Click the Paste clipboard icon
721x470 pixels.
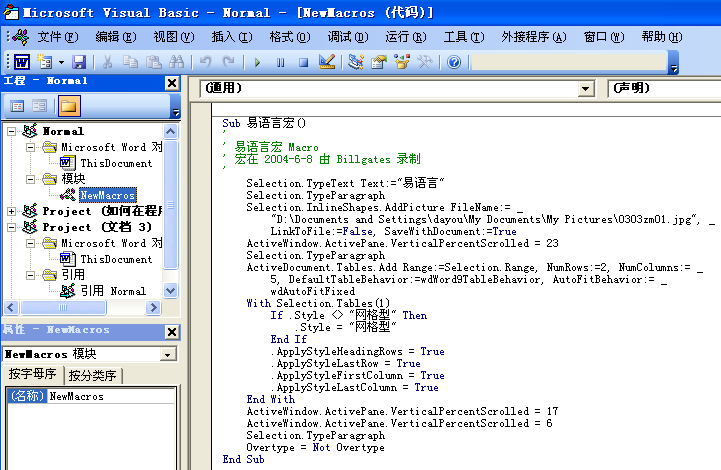click(154, 62)
